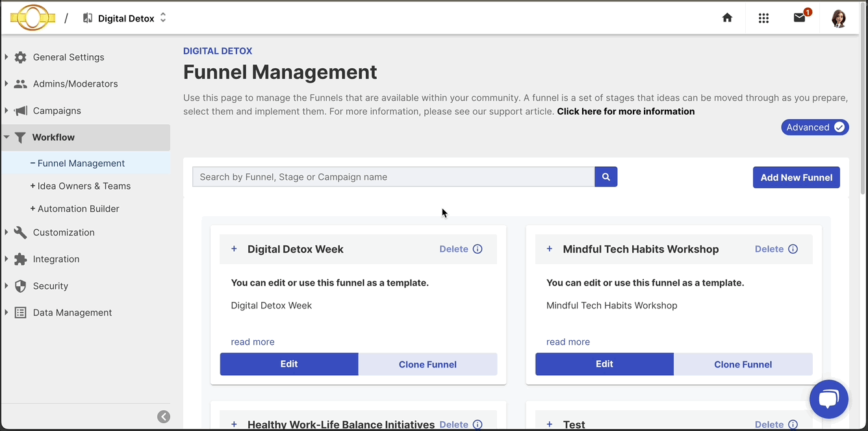The height and width of the screenshot is (431, 868).
Task: Select the Data Management list icon
Action: 19,312
